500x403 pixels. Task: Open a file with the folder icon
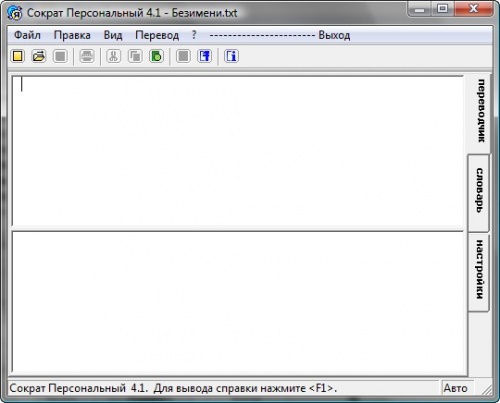pos(39,56)
